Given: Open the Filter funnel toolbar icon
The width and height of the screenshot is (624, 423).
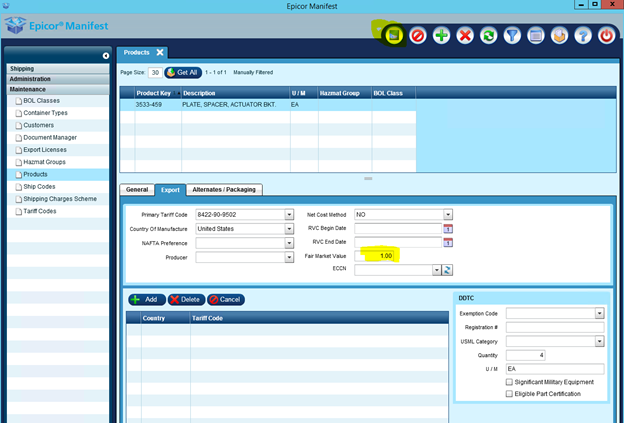Looking at the screenshot, I should click(512, 36).
